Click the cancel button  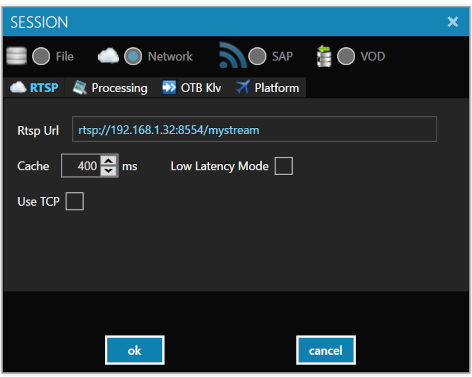pyautogui.click(x=326, y=350)
